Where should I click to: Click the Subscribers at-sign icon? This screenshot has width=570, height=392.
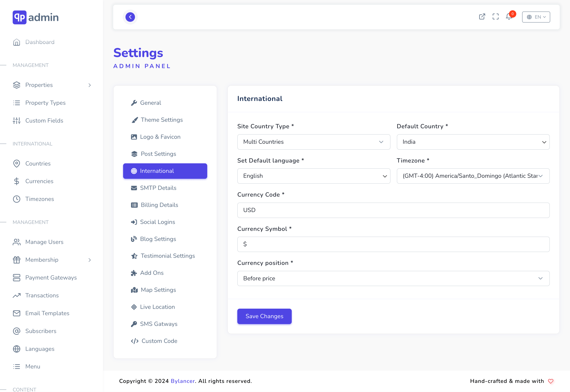pyautogui.click(x=16, y=331)
